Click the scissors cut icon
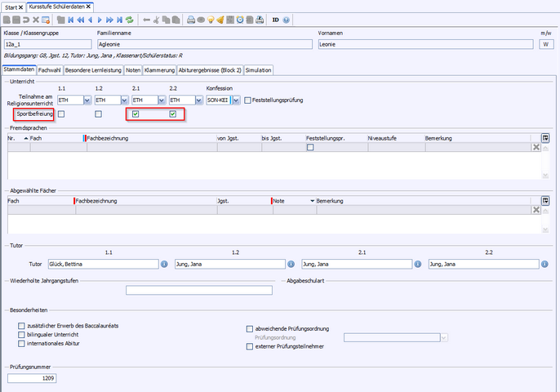 (156, 19)
